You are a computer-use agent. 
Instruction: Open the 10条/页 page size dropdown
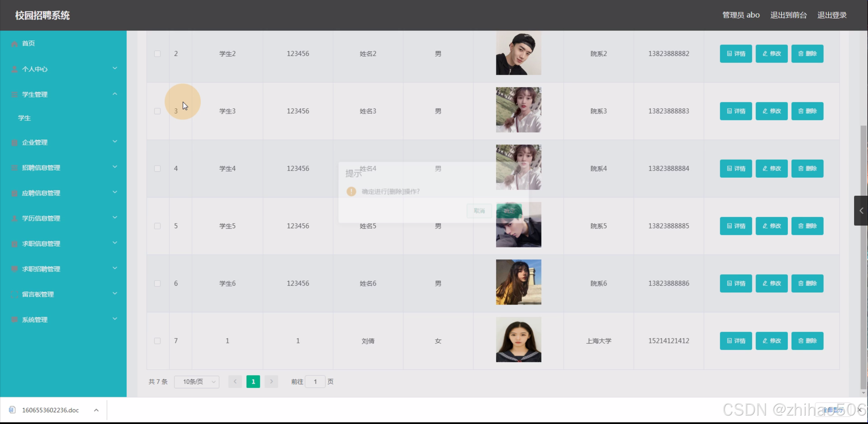(196, 382)
